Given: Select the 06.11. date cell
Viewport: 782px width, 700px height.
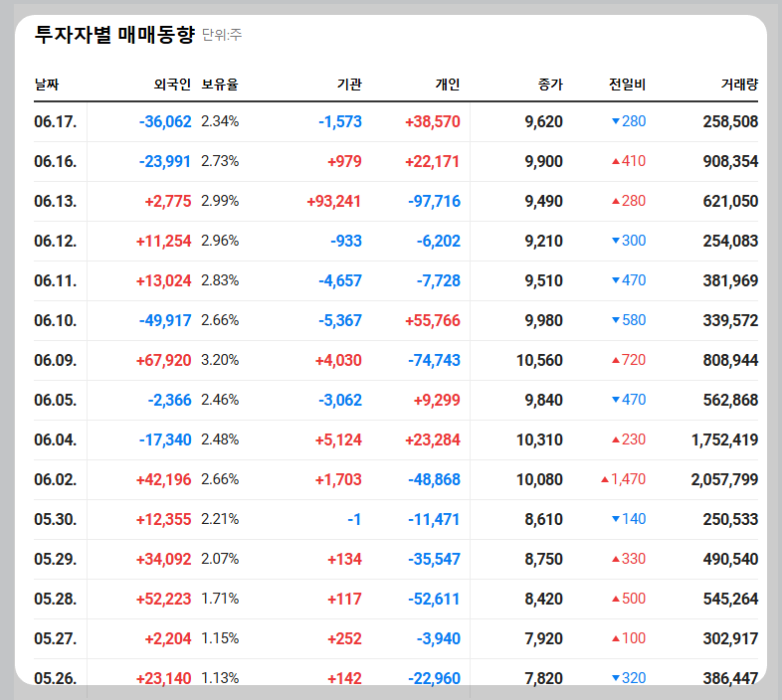Looking at the screenshot, I should click(x=56, y=281).
